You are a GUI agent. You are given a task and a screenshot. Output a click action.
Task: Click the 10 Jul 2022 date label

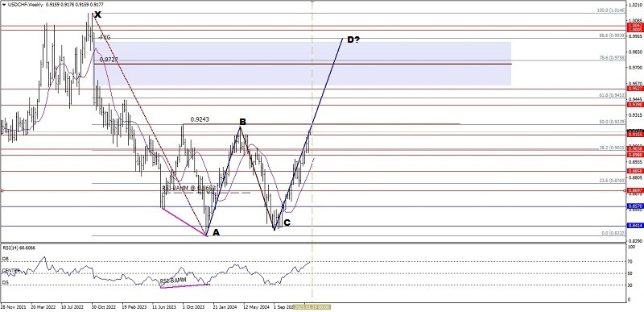(72, 306)
